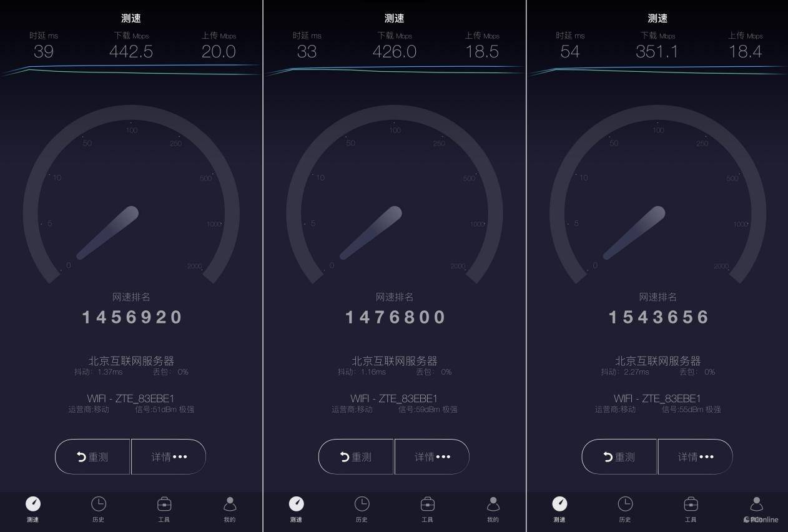788x532 pixels.
Task: Select 测速 gauge icon in leftmost phone screen
Action: point(33,503)
